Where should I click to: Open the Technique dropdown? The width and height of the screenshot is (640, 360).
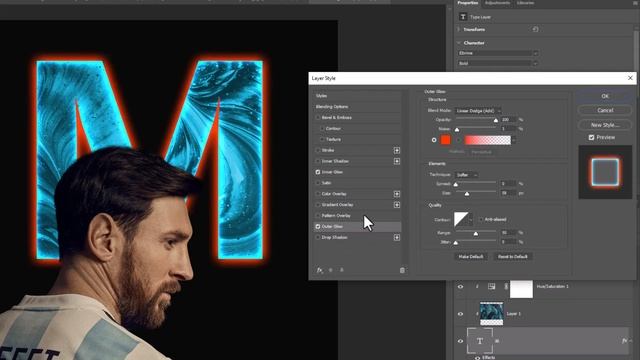[466, 175]
